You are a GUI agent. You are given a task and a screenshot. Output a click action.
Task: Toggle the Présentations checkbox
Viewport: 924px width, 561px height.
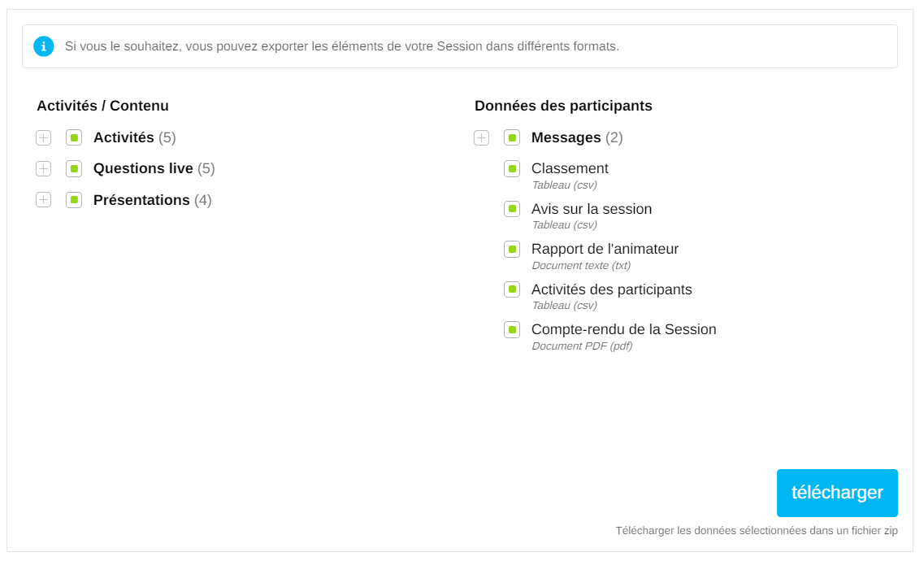pos(74,200)
